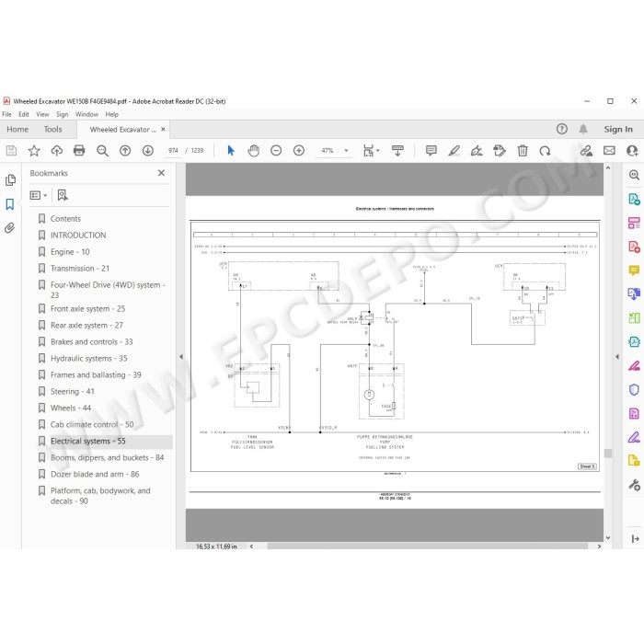This screenshot has height=644, width=644.
Task: Close the Bookmarks panel
Action: pyautogui.click(x=161, y=173)
